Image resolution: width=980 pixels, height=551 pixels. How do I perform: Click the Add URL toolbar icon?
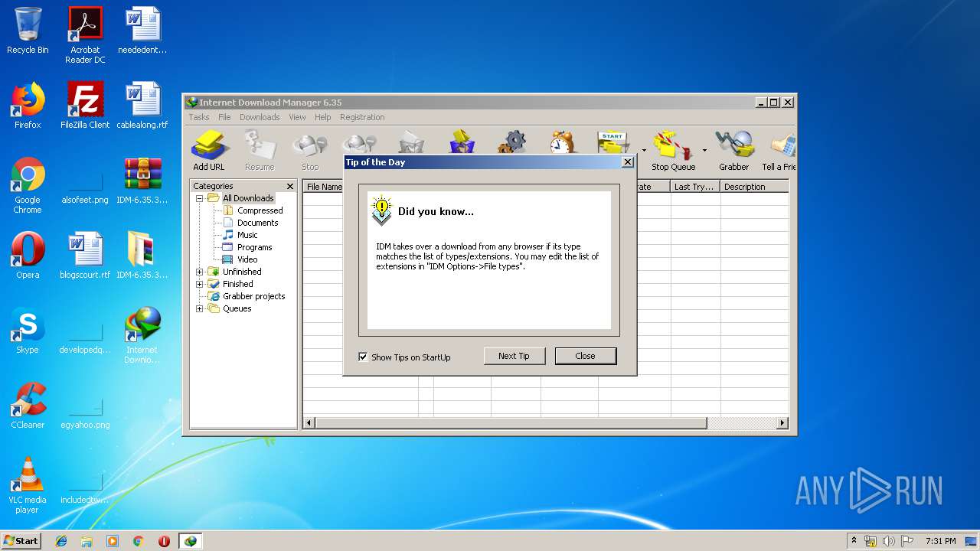pos(208,150)
